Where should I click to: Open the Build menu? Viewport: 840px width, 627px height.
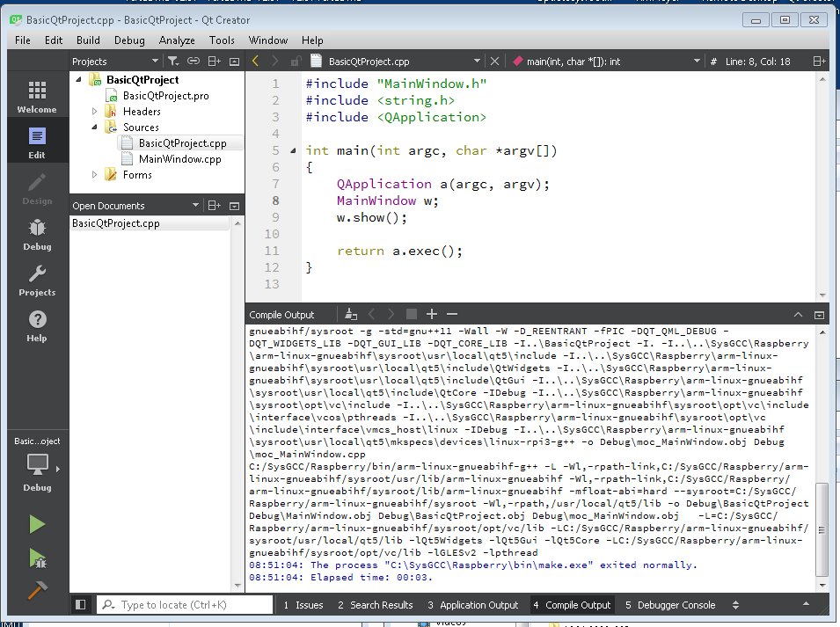coord(88,40)
